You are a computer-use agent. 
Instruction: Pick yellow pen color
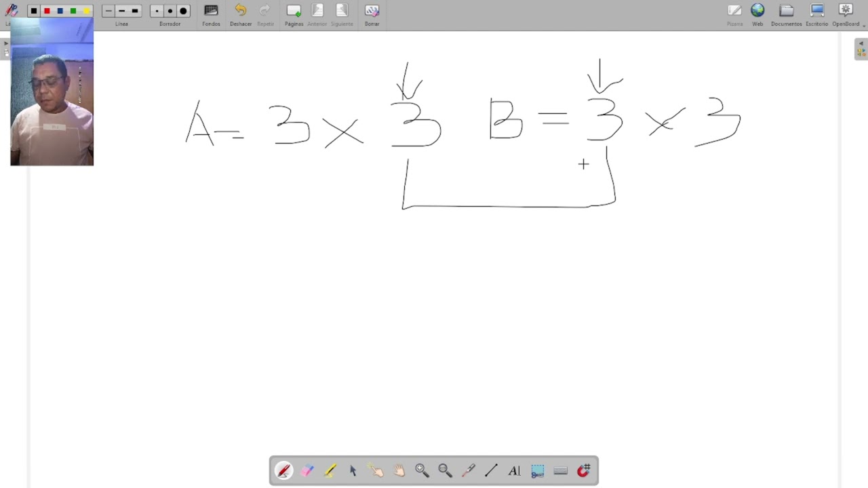click(x=86, y=11)
